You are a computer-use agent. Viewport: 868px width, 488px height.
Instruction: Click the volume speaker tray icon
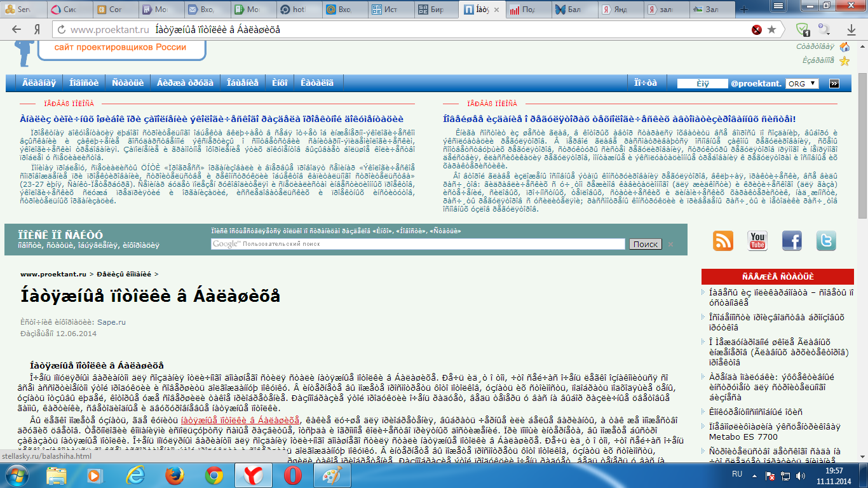(801, 475)
